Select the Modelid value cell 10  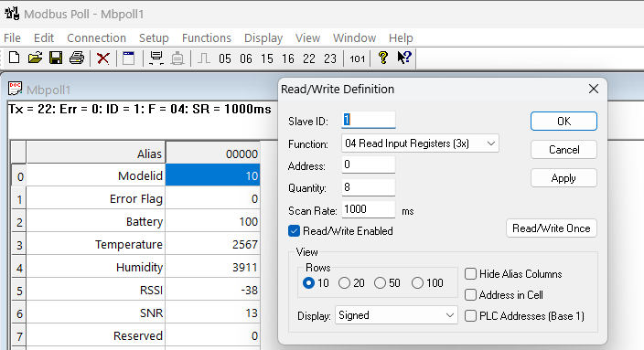(213, 175)
